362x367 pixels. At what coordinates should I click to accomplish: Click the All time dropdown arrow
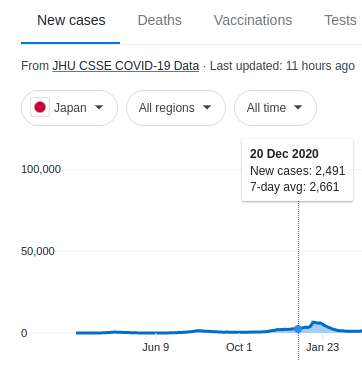click(298, 107)
